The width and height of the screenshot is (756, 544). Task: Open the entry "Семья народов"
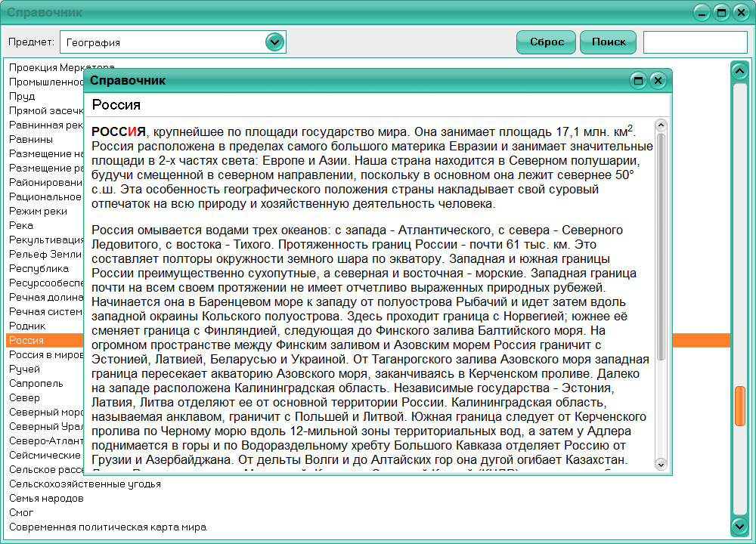click(39, 498)
